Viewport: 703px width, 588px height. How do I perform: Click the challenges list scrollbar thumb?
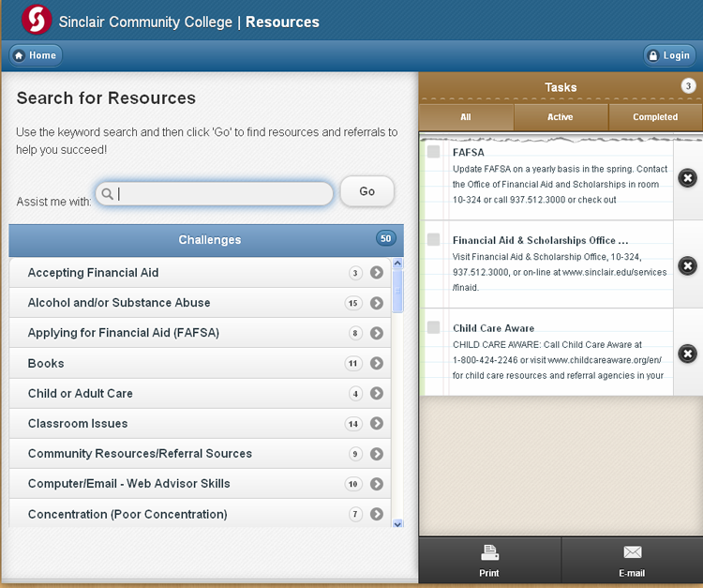(x=397, y=290)
